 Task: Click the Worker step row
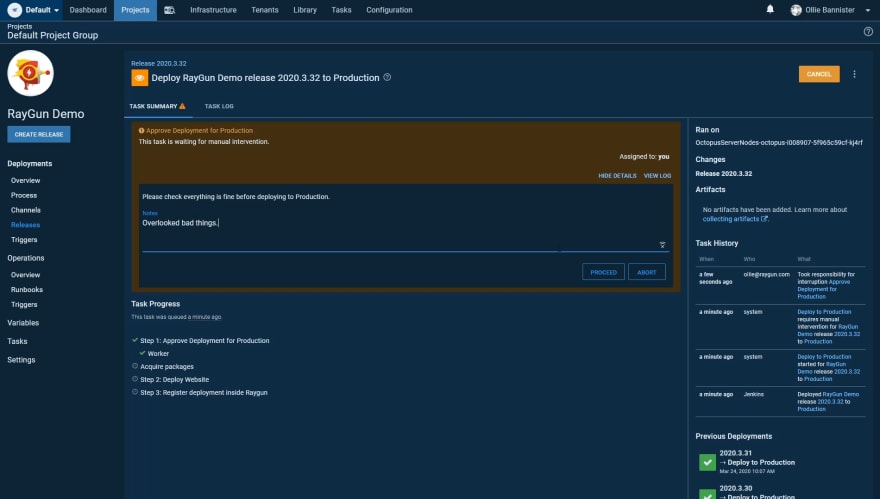[x=154, y=354]
